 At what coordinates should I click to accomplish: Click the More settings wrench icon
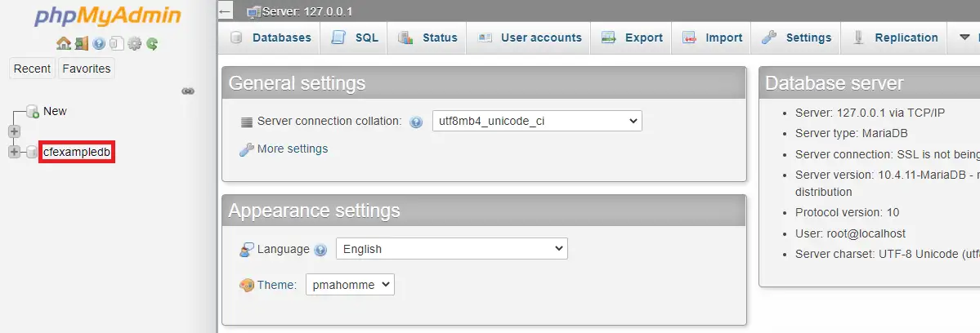point(247,149)
